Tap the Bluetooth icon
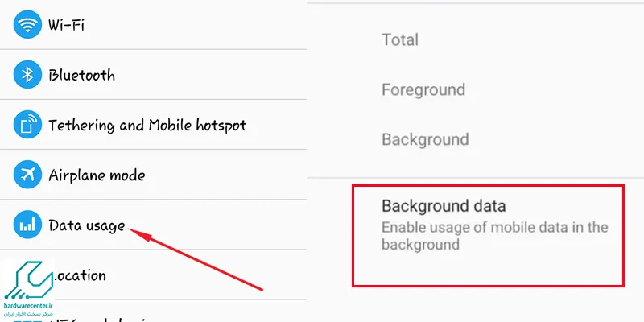The image size is (644, 322). pyautogui.click(x=27, y=75)
